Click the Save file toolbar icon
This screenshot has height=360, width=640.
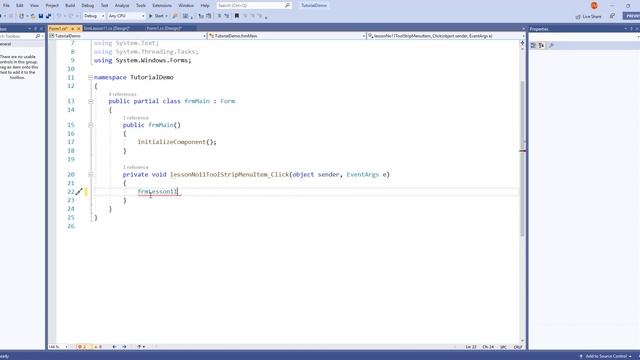pyautogui.click(x=41, y=16)
